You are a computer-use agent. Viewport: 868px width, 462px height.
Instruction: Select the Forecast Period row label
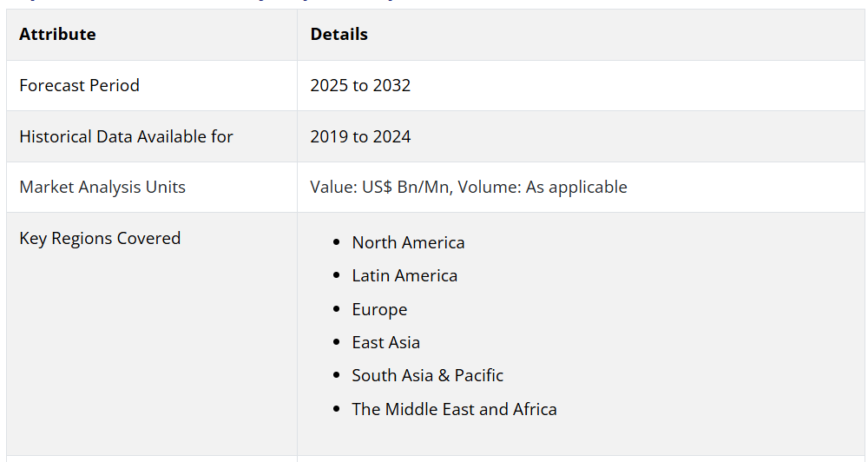click(x=79, y=85)
